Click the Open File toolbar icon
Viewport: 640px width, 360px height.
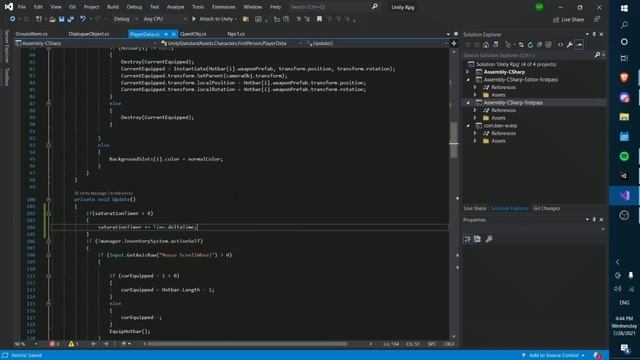52,19
